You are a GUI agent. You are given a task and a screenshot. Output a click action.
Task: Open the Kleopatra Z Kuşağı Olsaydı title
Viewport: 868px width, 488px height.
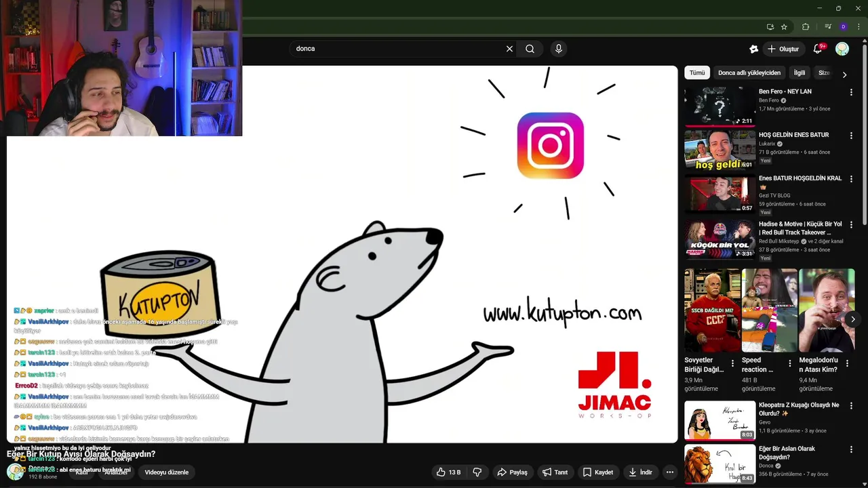[799, 409]
